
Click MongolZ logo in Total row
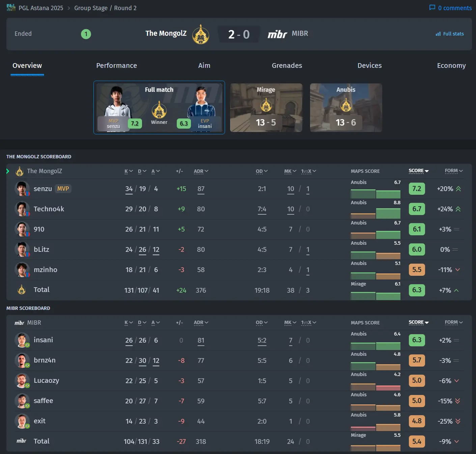pos(22,290)
